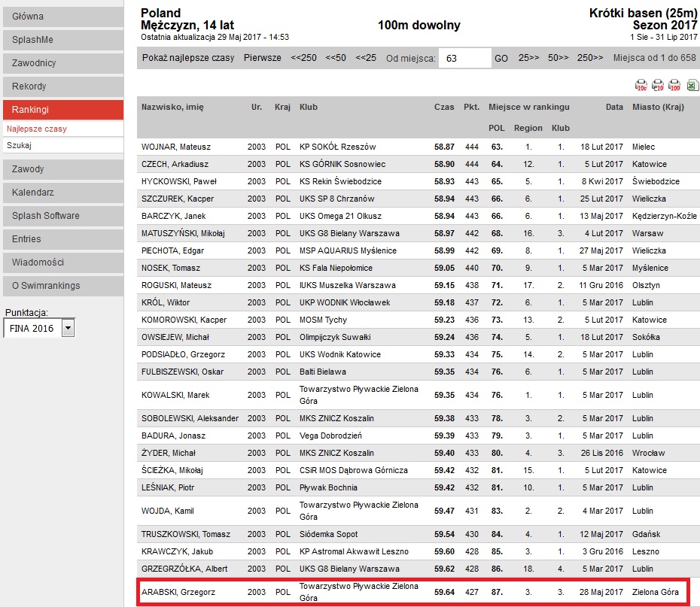Click time 58.87 for Wojnar
Image resolution: width=700 pixels, height=607 pixels.
click(444, 147)
